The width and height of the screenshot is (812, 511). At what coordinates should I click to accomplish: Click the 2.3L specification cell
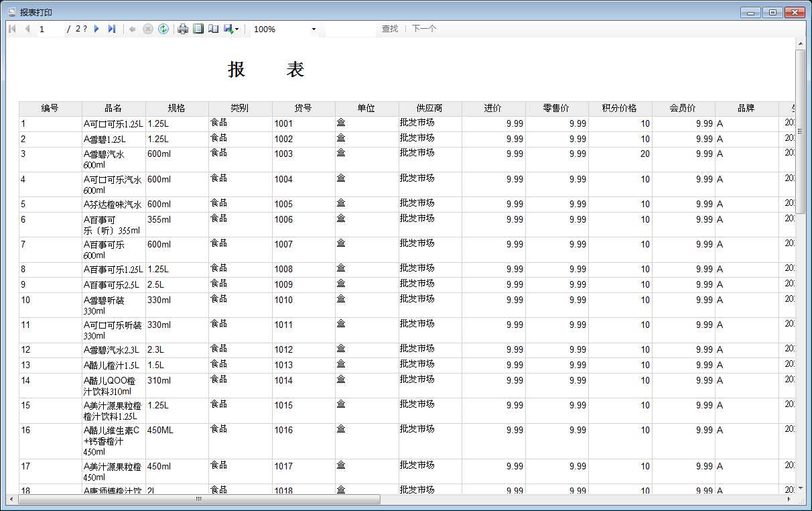tap(177, 350)
